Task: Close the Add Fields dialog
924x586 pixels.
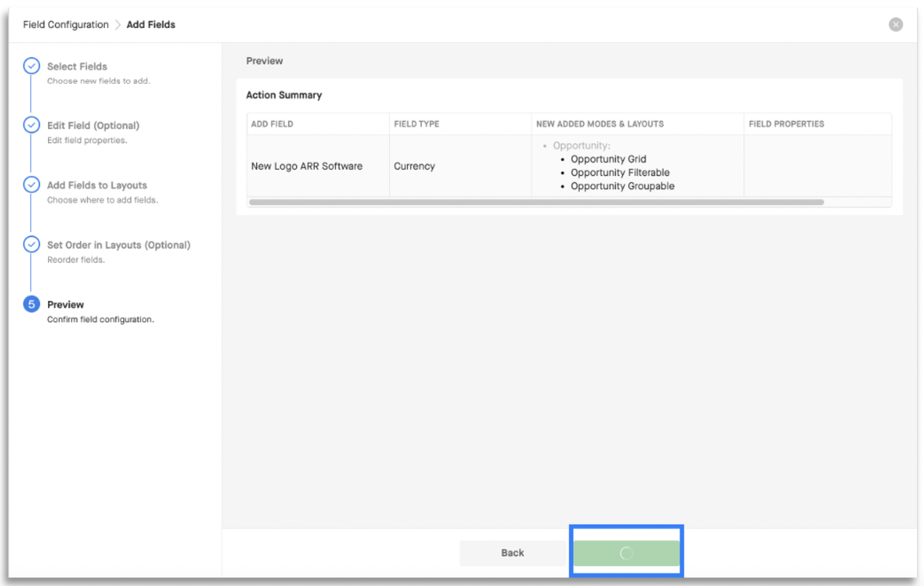Action: pyautogui.click(x=895, y=25)
